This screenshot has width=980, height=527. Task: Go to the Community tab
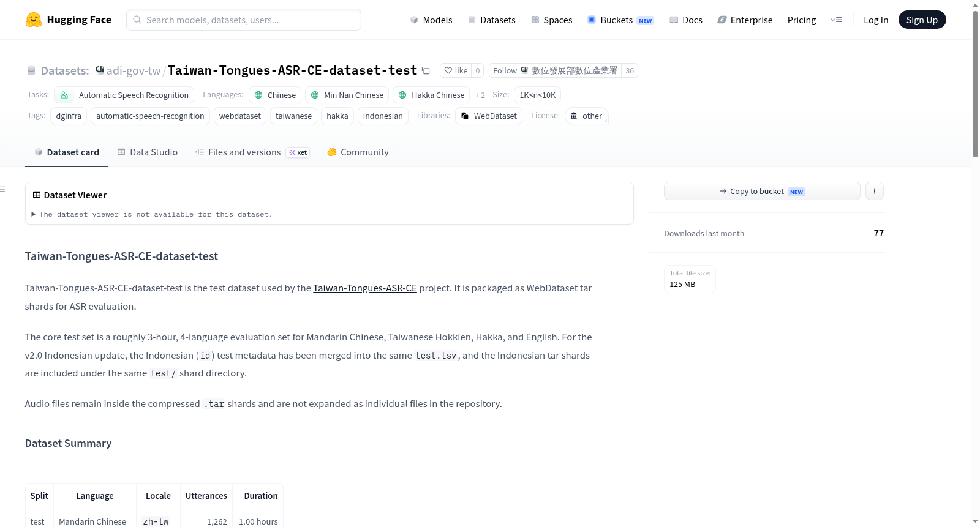358,152
